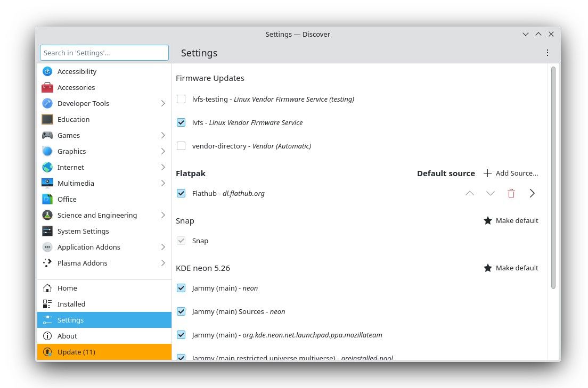Expand the Application Addons subcategories
The height and width of the screenshot is (388, 588).
[163, 247]
